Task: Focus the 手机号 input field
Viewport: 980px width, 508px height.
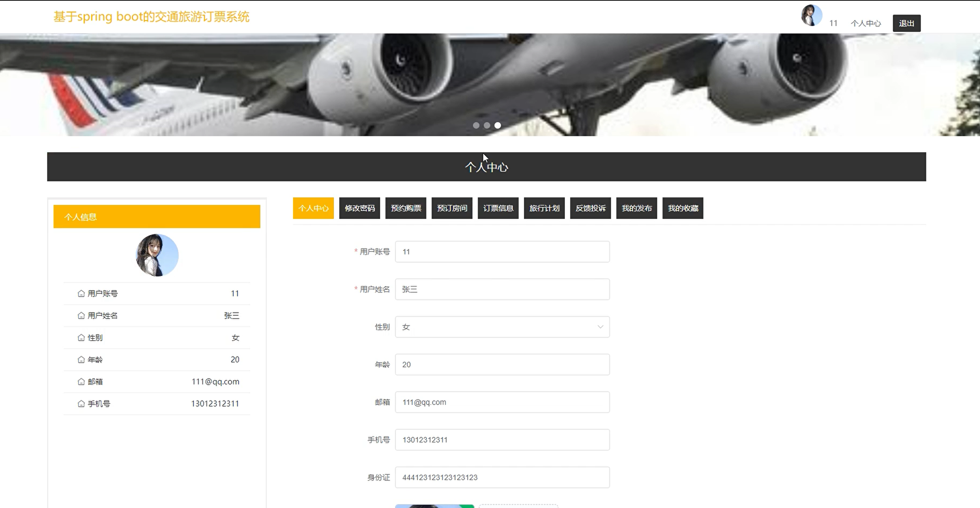Action: click(502, 440)
